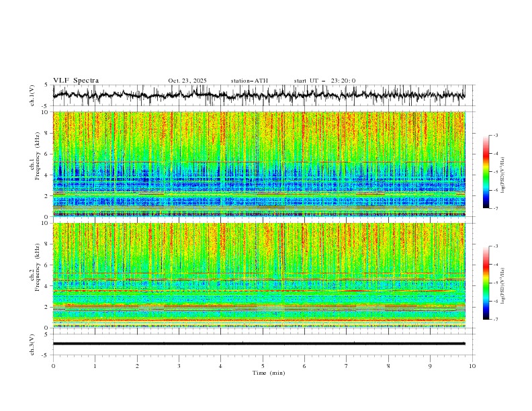Click tick label "10" on the Time axis
The height and width of the screenshot is (411, 532).
472,366
